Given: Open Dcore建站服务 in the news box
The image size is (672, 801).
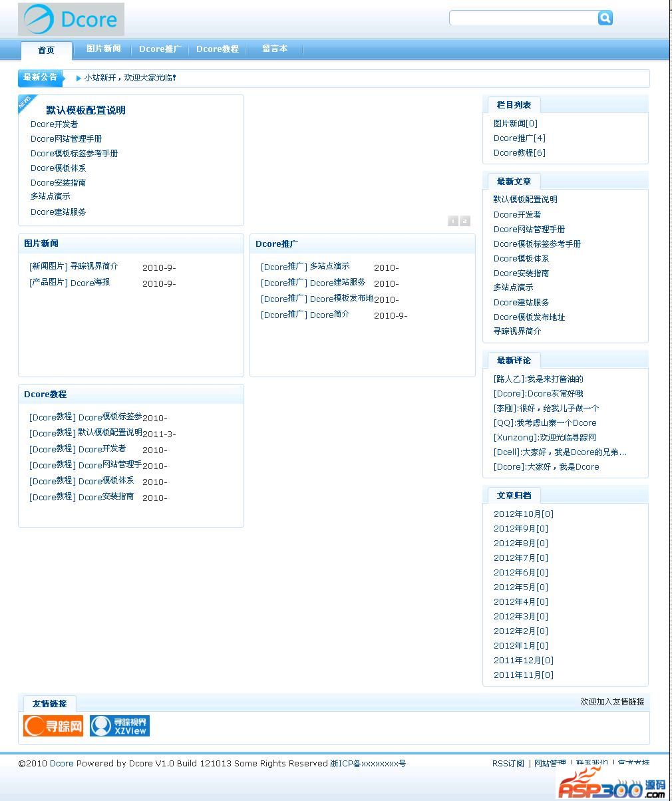Looking at the screenshot, I should pos(59,212).
